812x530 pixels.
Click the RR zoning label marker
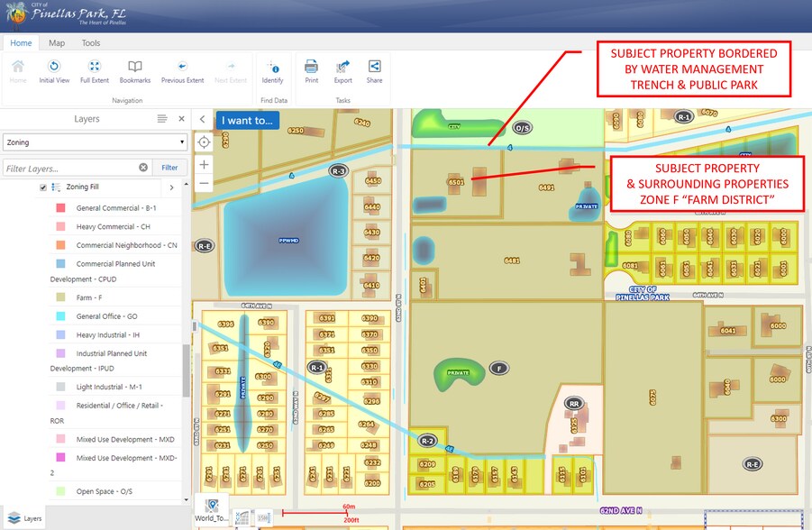(x=574, y=404)
